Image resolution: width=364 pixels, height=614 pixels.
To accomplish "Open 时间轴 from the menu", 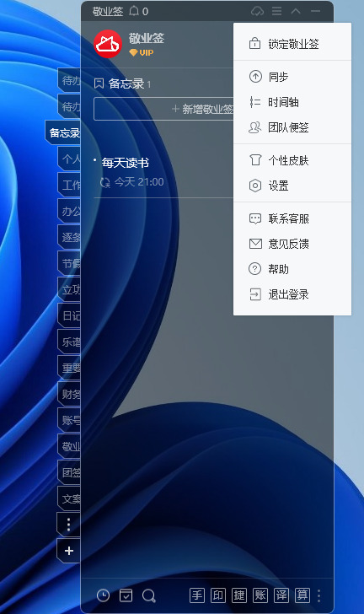I will (292, 102).
